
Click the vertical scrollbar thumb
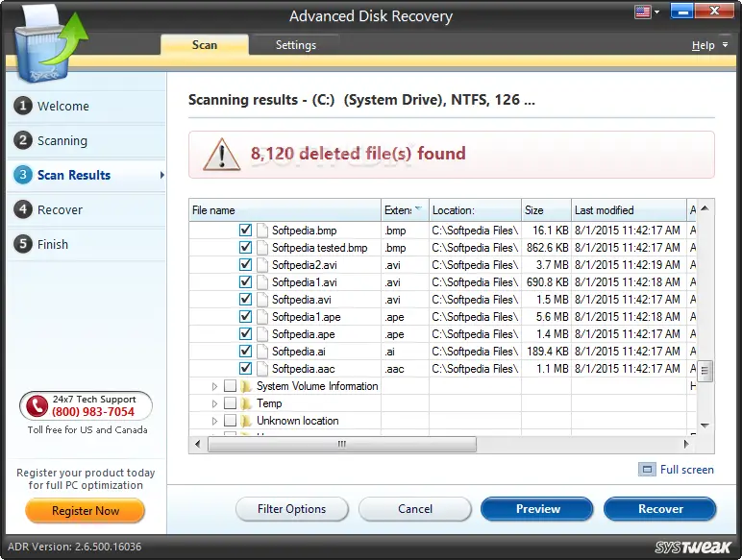click(705, 371)
